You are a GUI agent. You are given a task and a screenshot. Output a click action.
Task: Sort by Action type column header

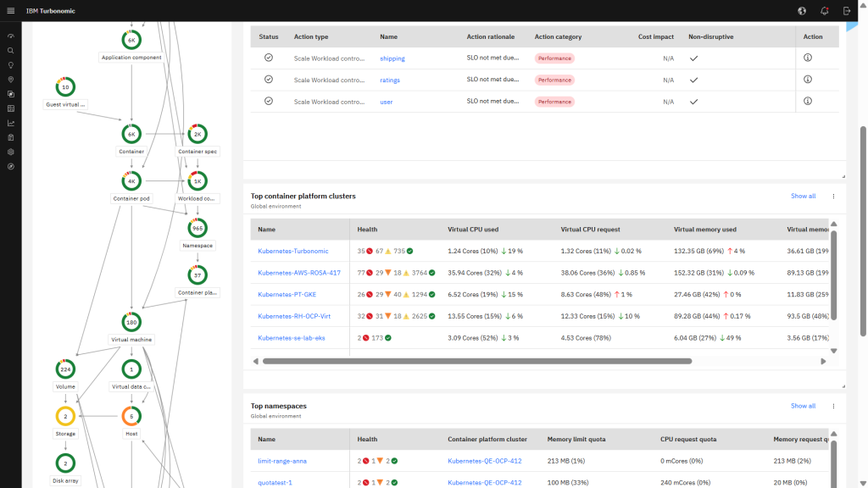pos(310,36)
